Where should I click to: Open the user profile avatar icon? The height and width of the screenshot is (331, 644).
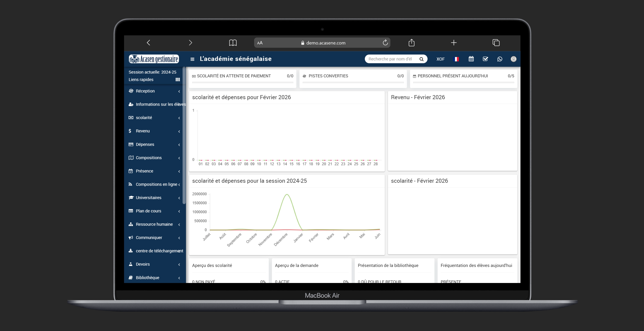point(513,59)
